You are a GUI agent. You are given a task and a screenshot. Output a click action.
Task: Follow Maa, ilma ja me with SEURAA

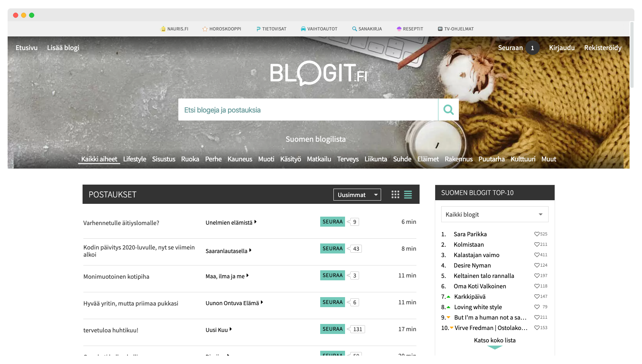tap(333, 275)
